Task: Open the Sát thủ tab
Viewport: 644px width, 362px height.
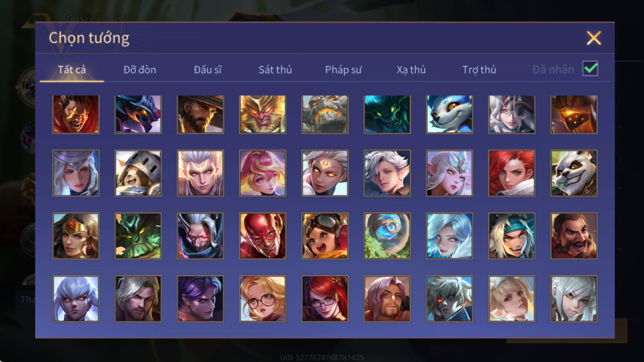Action: [275, 69]
